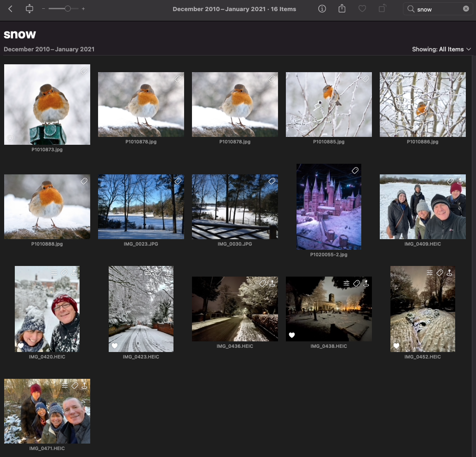Image resolution: width=476 pixels, height=457 pixels.
Task: Click adjustments badge on IMG_0438.HEIC thumbnail
Action: pos(346,284)
